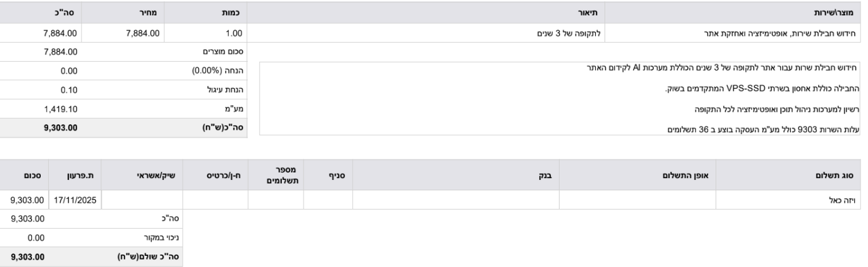Click the מספר תשלומים column header
This screenshot has width=868, height=267.
point(275,176)
